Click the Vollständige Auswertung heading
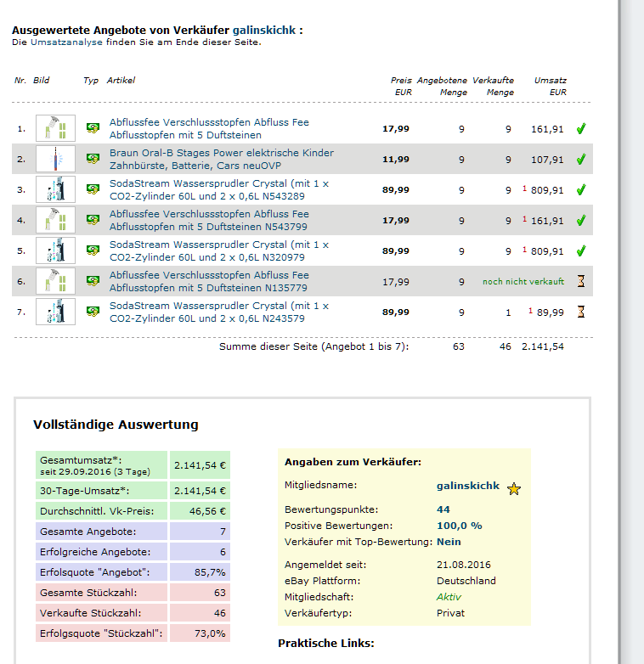The height and width of the screenshot is (664, 644). [116, 425]
